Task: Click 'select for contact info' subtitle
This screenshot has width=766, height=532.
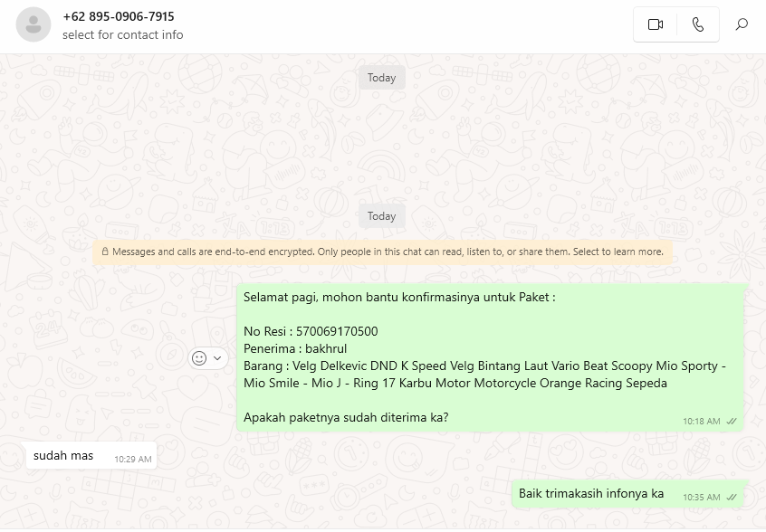Action: [x=122, y=34]
